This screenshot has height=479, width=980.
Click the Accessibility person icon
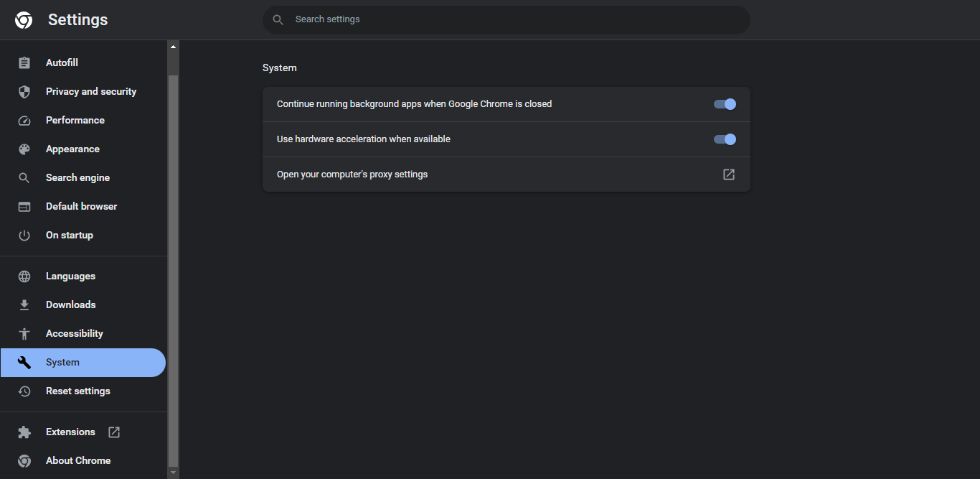(24, 334)
